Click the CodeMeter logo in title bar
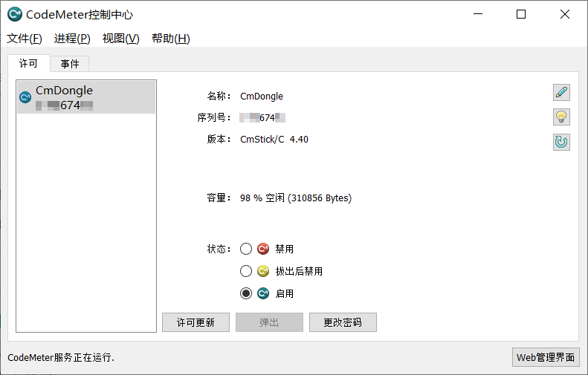 15,14
